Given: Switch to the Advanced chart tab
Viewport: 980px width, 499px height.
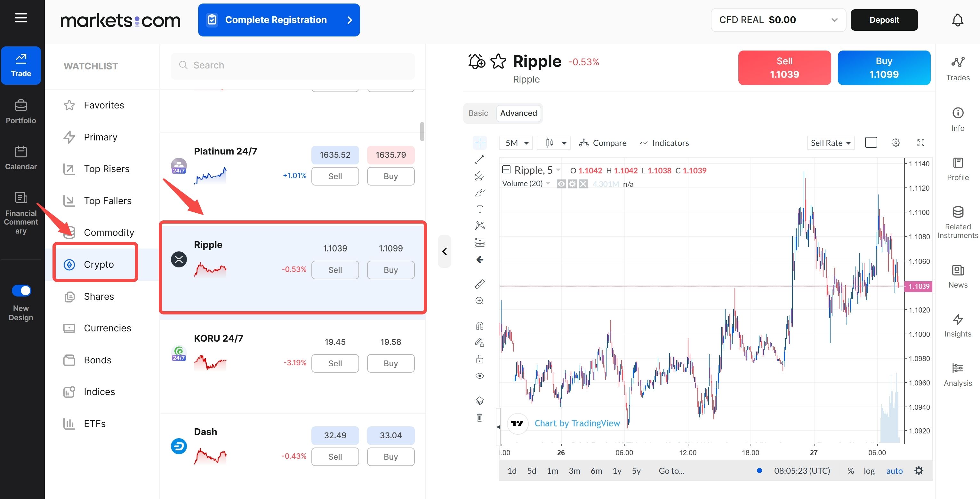Looking at the screenshot, I should 518,113.
